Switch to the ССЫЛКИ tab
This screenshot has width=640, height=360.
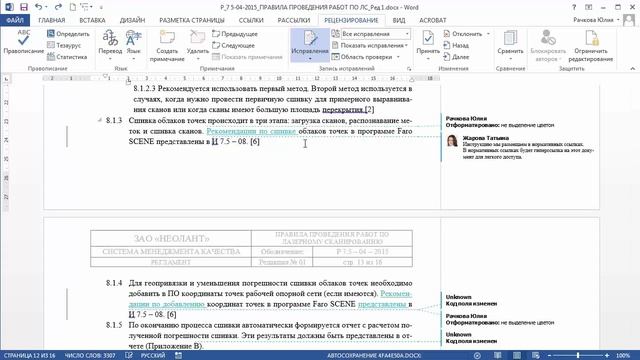pos(251,20)
